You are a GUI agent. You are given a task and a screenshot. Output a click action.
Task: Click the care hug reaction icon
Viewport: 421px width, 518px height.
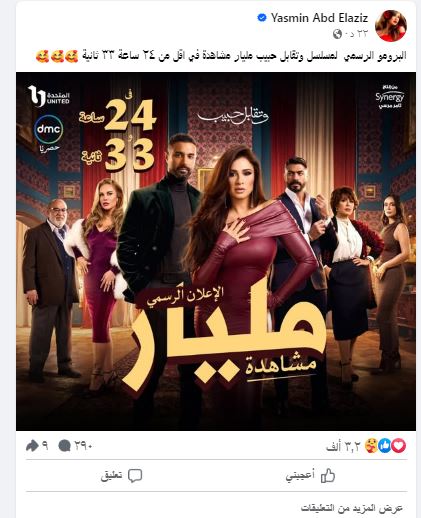(371, 446)
